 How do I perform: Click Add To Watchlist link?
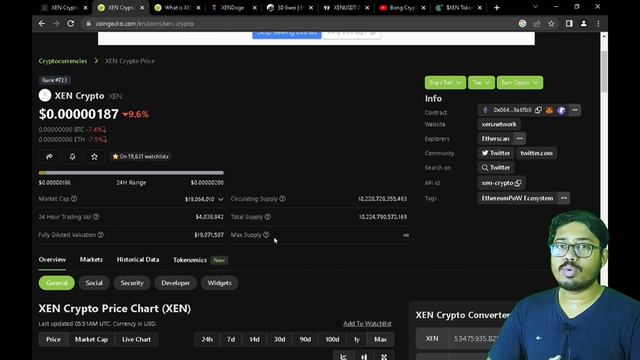pos(367,324)
